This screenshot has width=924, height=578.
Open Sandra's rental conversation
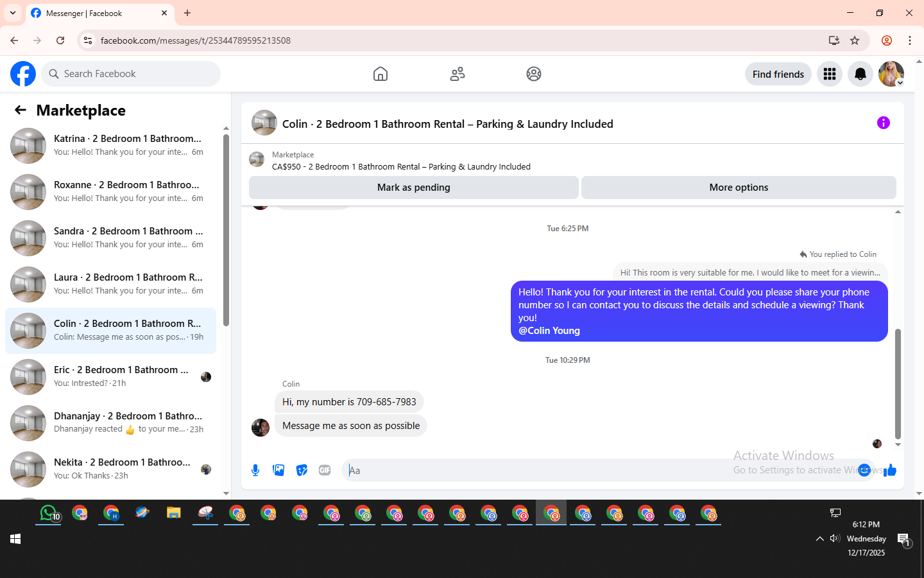pyautogui.click(x=110, y=238)
